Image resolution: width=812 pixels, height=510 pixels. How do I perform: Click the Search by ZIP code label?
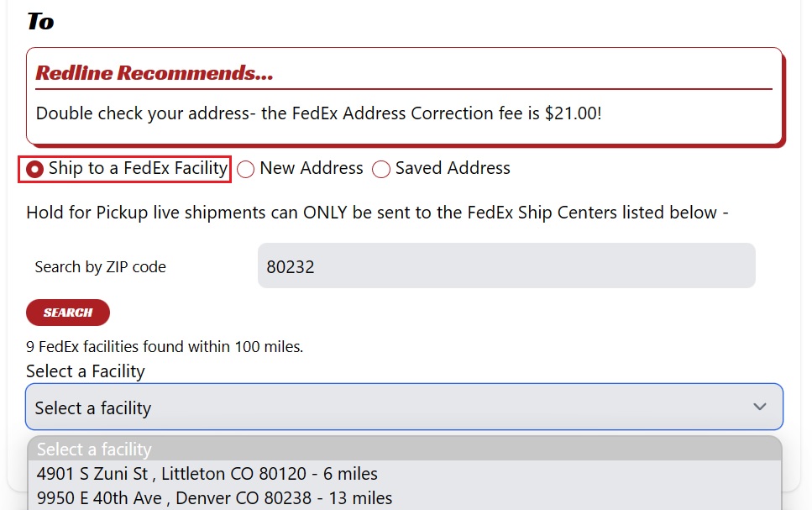tap(101, 267)
